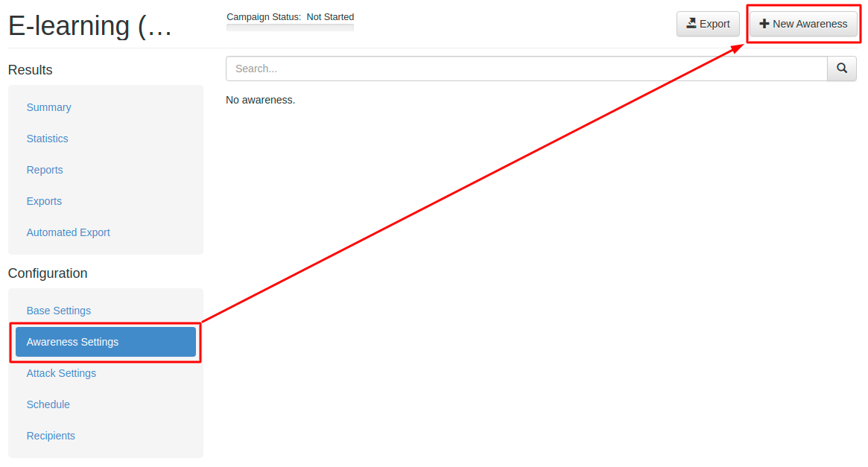This screenshot has height=467, width=868.
Task: Click the No awareness message text
Action: (260, 100)
